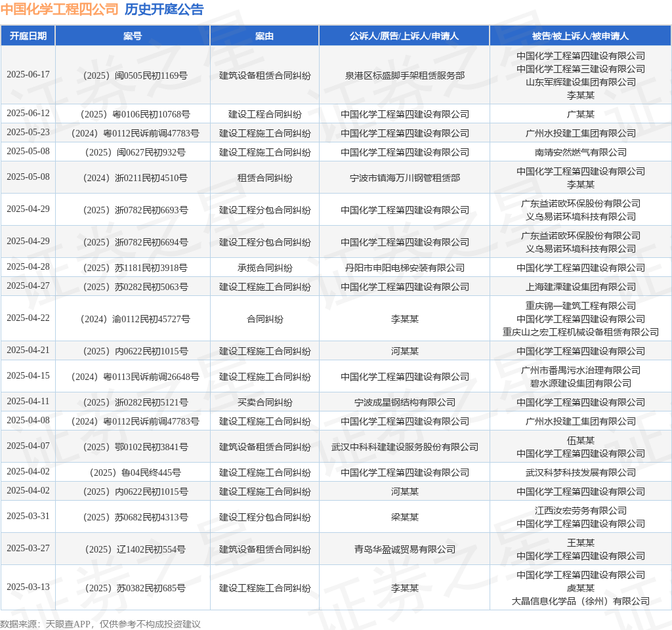
Task: Click the 案由 column header
Action: [x=264, y=36]
